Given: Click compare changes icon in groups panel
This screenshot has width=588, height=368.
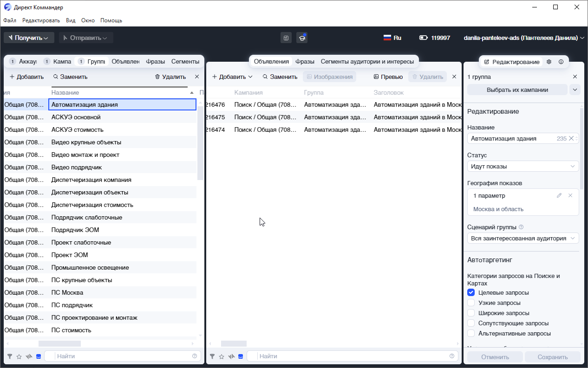Looking at the screenshot, I should point(29,356).
